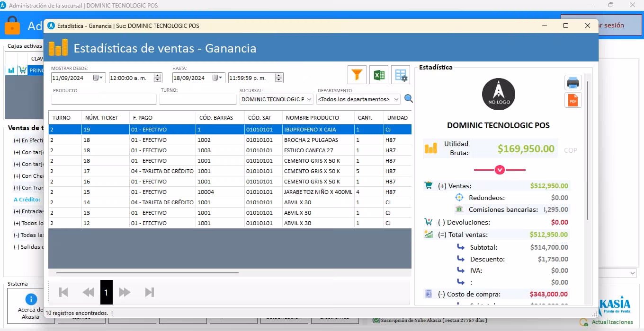Select the ESTUCO CANECA 27 row
This screenshot has width=644, height=331.
230,150
